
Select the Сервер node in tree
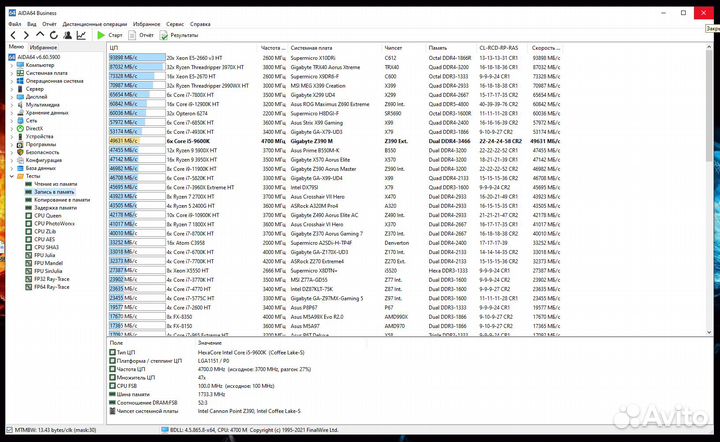pyautogui.click(x=34, y=89)
